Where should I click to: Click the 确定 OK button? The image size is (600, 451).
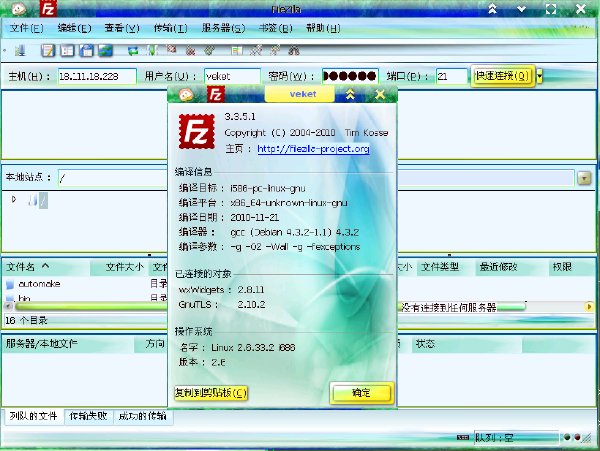click(362, 393)
